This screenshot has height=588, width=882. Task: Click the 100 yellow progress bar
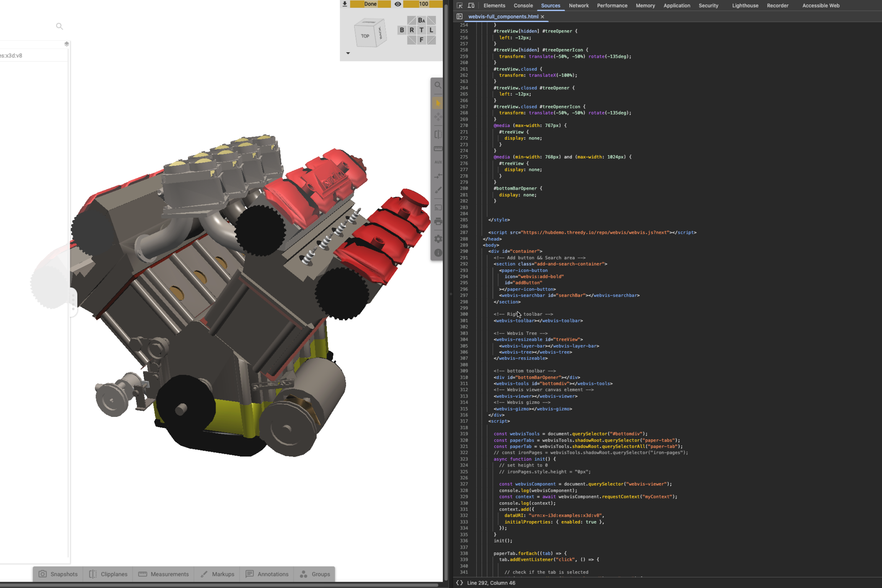click(423, 4)
